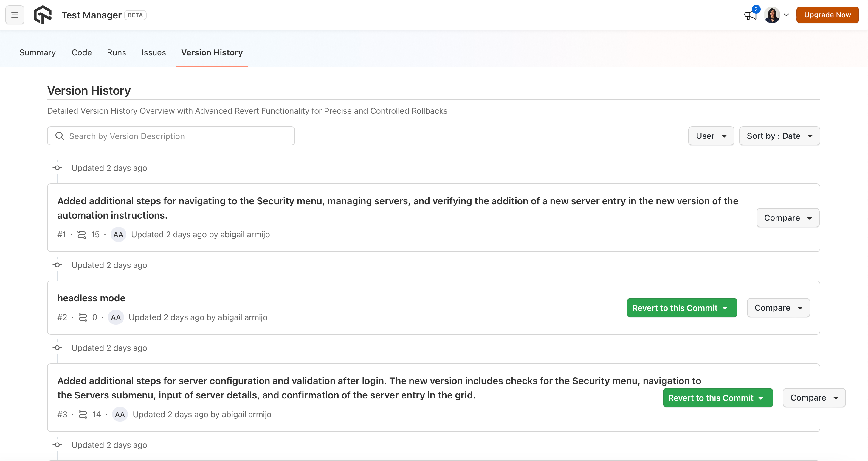Click the first commit timeline node icon
The width and height of the screenshot is (868, 461).
point(57,168)
